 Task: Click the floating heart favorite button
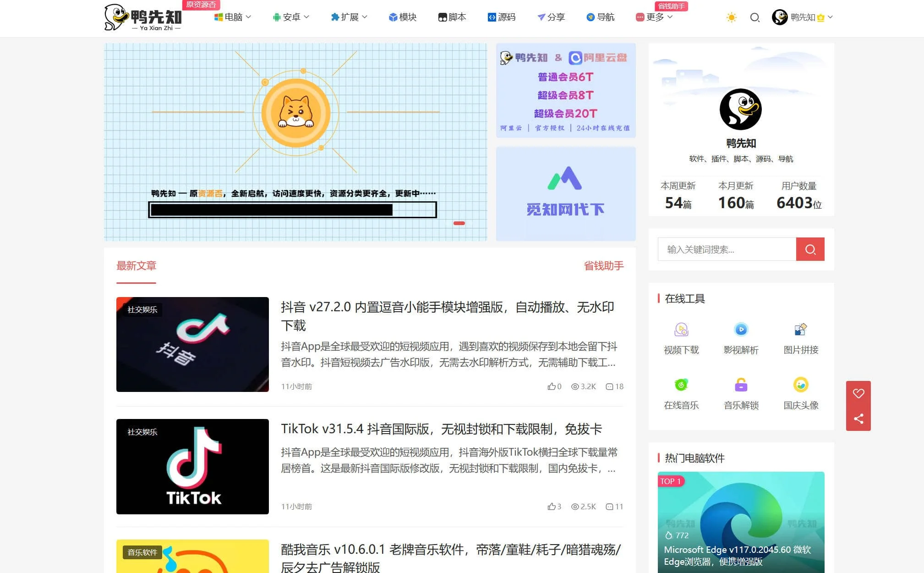(x=858, y=393)
